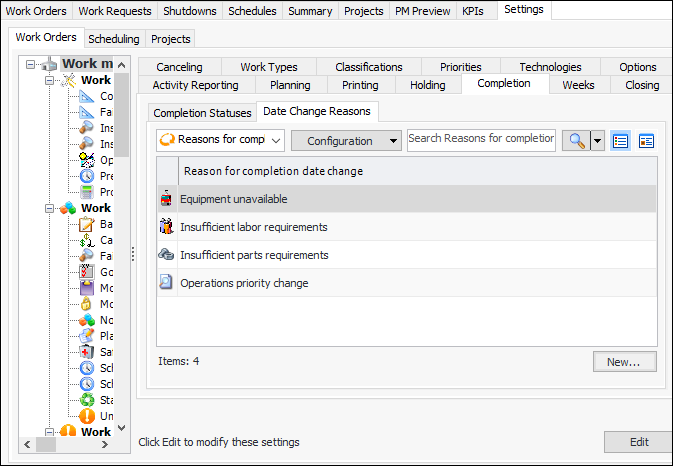Open the search options dropdown arrow
Viewport: 673px width, 466px height.
598,141
